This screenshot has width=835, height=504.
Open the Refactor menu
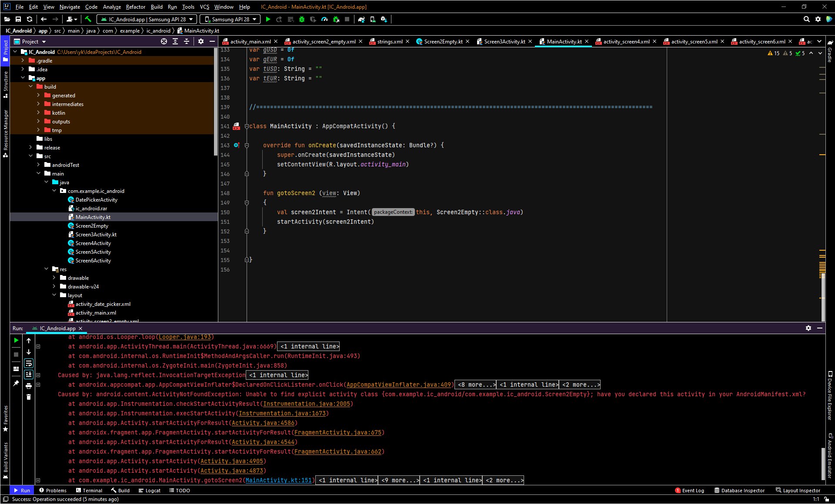point(135,7)
